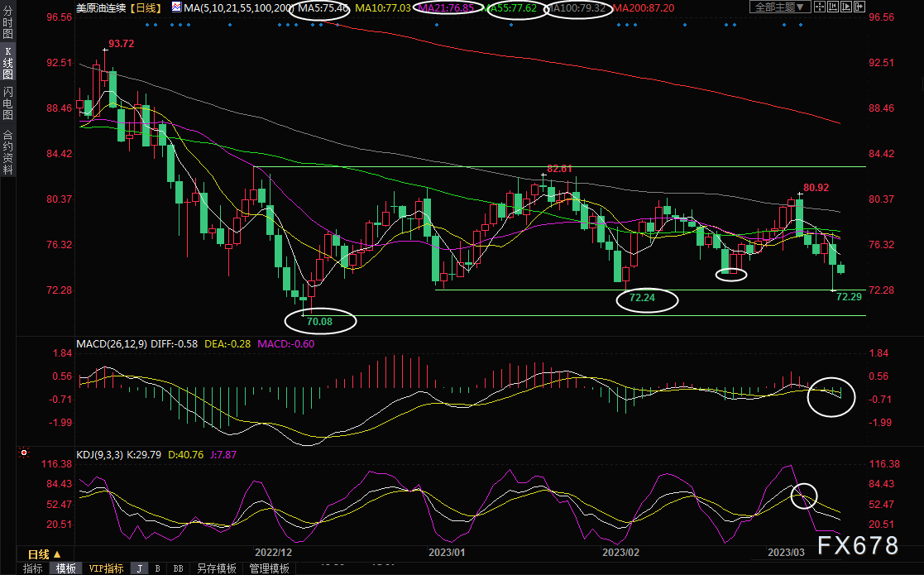Screen dimensions: 924x575
Task: Open the 全部主题 dropdown
Action: click(x=780, y=7)
